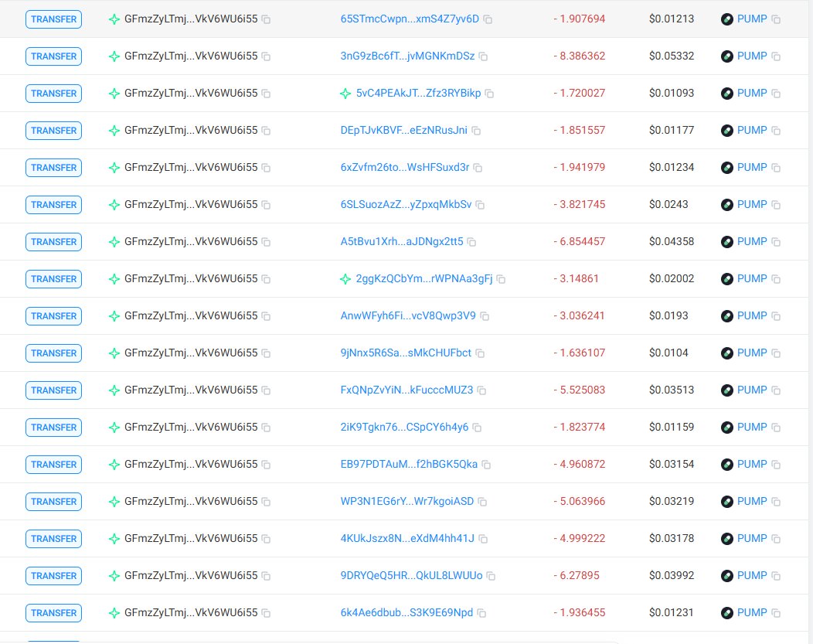Image resolution: width=813 pixels, height=644 pixels.
Task: Copy destination address WP3N1EG6rY...Wr7kgoiASD
Action: pos(482,502)
